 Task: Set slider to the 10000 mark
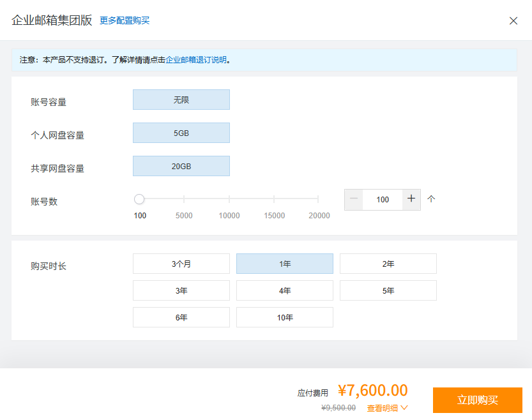229,199
